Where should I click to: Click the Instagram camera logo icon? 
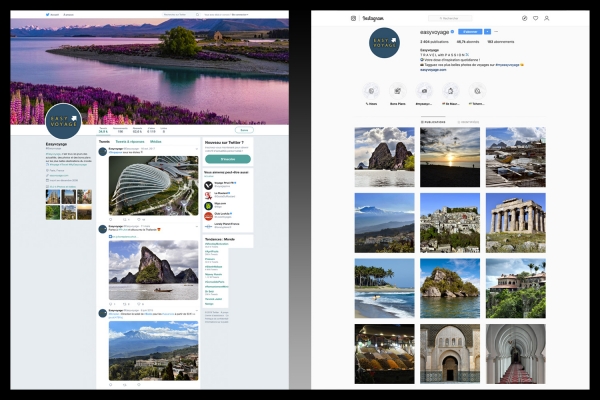click(x=353, y=18)
